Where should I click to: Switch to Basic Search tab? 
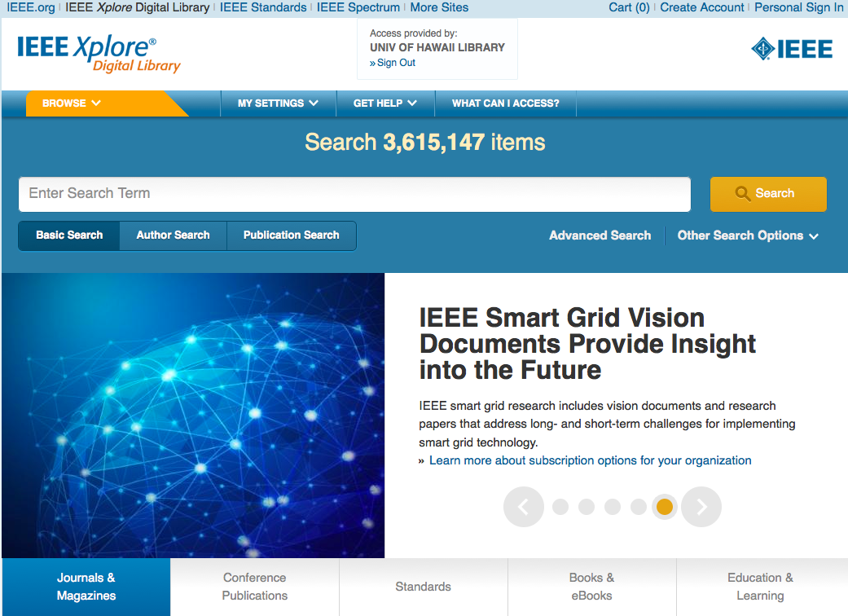pyautogui.click(x=69, y=235)
